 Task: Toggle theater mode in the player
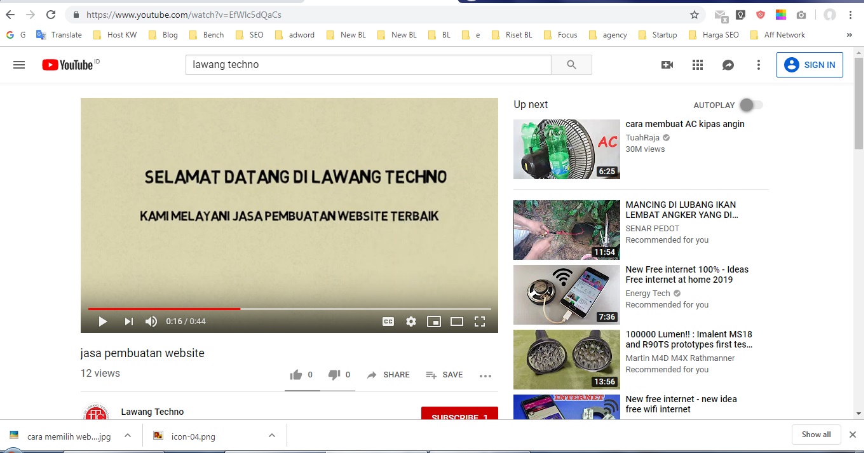coord(457,321)
